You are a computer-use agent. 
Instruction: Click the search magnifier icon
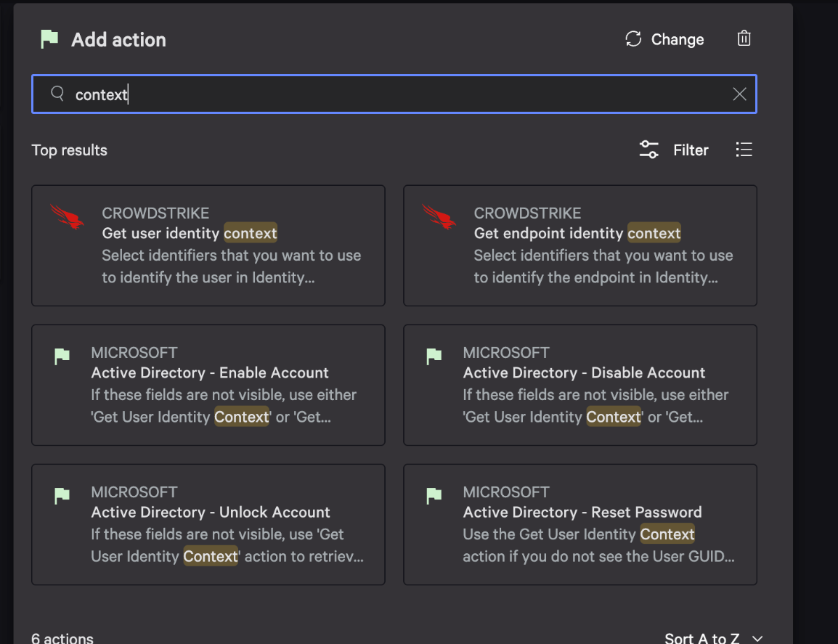pyautogui.click(x=57, y=94)
